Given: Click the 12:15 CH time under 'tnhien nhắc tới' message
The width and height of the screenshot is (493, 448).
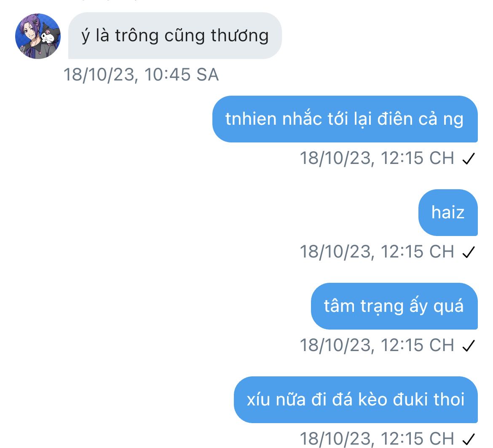Looking at the screenshot, I should 418,158.
